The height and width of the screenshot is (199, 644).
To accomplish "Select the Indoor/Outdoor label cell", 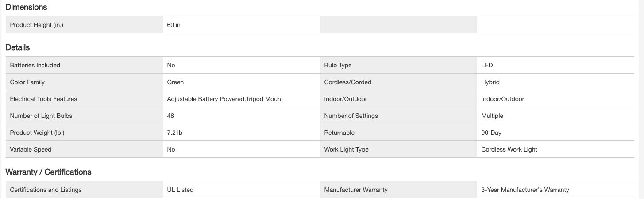I will (x=346, y=99).
